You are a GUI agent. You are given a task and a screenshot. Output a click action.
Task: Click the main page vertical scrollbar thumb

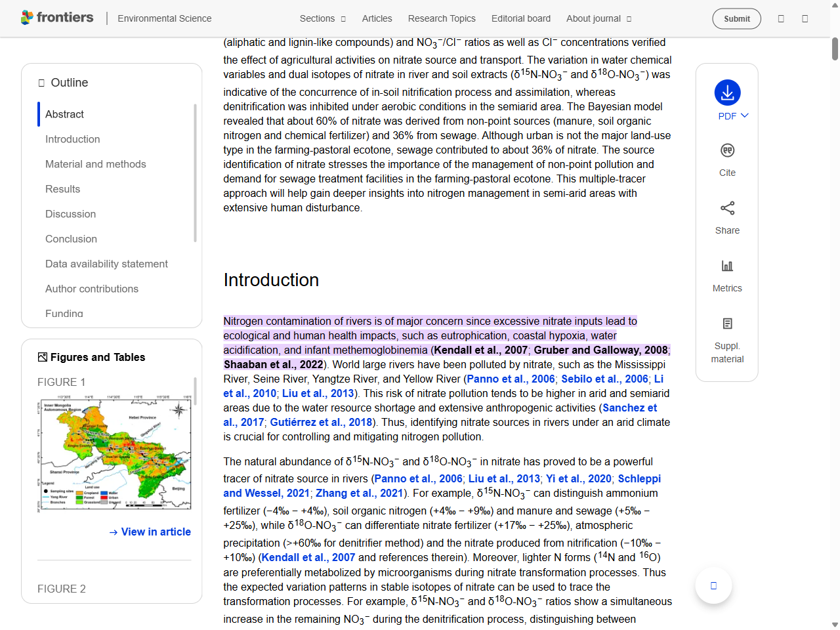pyautogui.click(x=835, y=49)
